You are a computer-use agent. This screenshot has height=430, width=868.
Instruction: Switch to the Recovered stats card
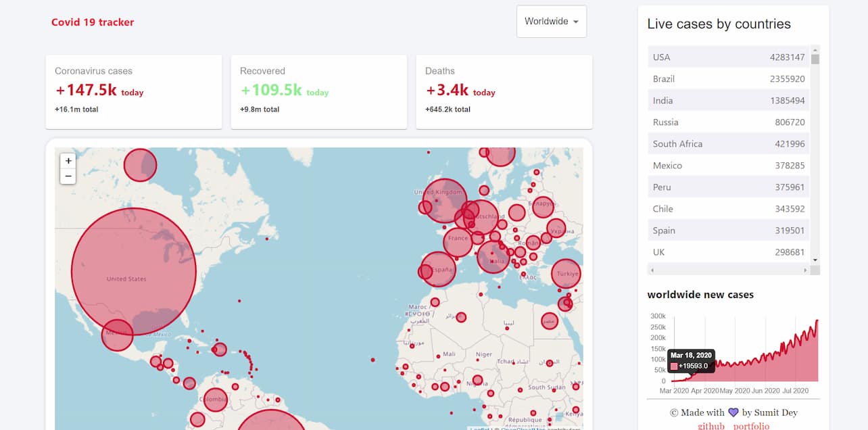(318, 92)
